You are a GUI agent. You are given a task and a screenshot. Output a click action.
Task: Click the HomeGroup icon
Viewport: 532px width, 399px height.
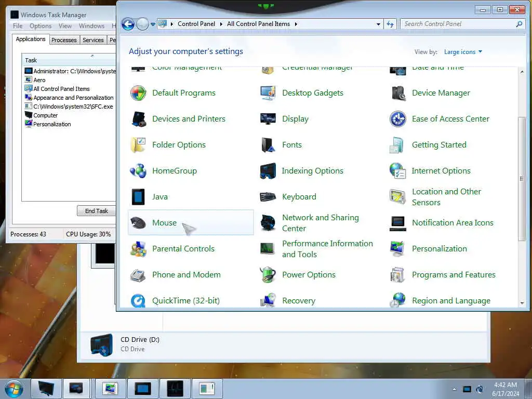coord(138,171)
